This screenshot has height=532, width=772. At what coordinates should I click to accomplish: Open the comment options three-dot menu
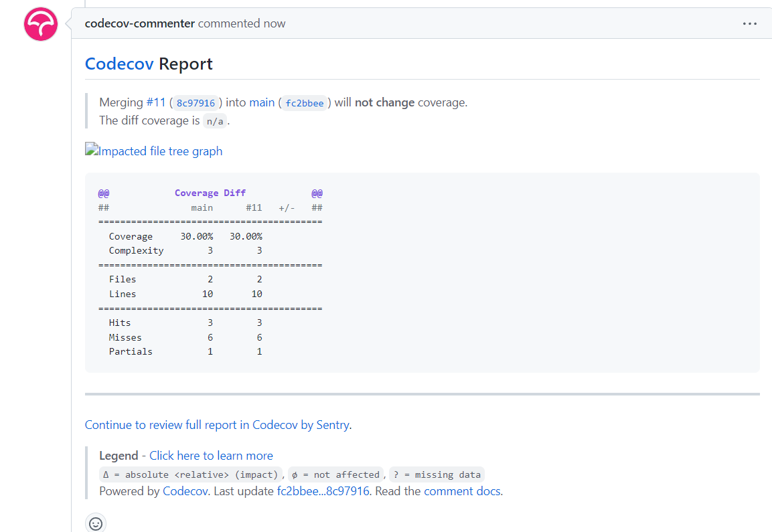[x=749, y=23]
